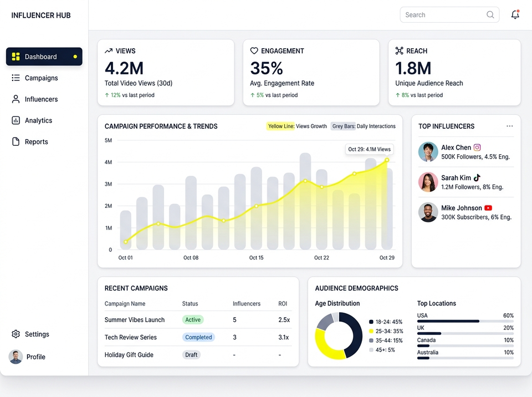532x397 pixels.
Task: Click the Influencers column header in table
Action: [247, 304]
